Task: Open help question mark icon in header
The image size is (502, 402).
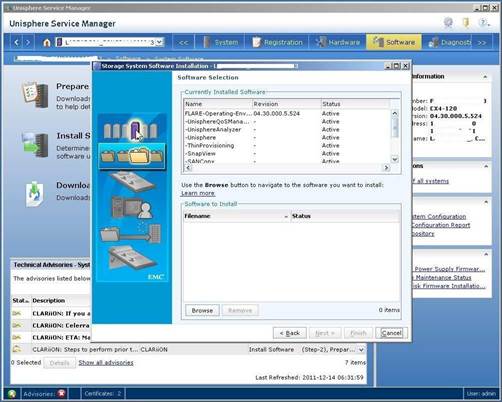Action: [482, 22]
